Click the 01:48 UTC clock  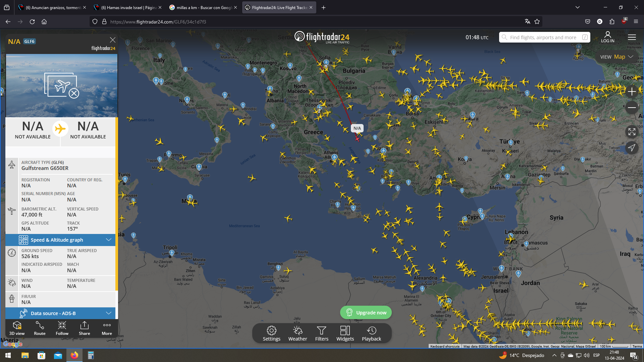[477, 37]
